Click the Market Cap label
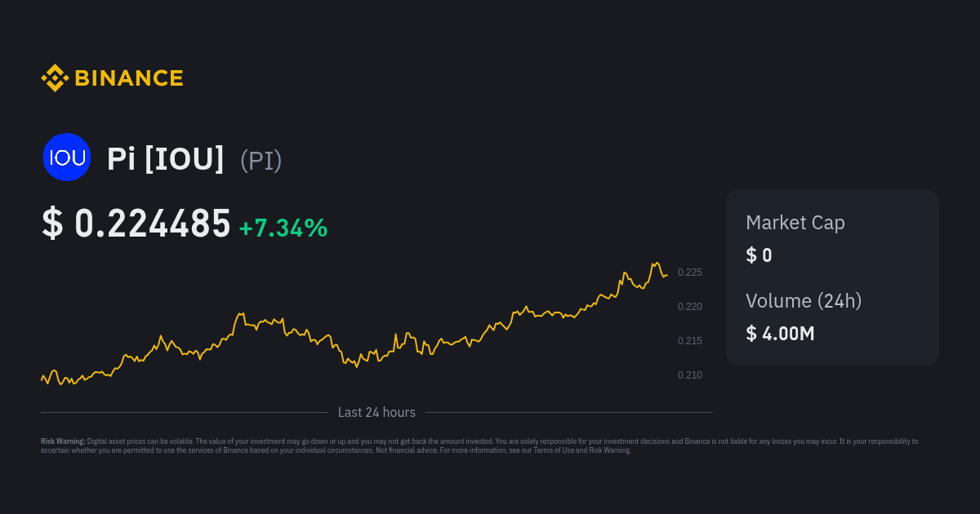The height and width of the screenshot is (514, 980). (795, 223)
